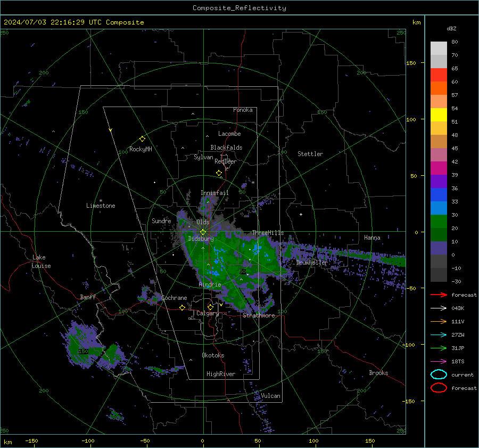Click the yellow diamond marker below RedDeer
This screenshot has width=479, height=448.
(x=219, y=173)
